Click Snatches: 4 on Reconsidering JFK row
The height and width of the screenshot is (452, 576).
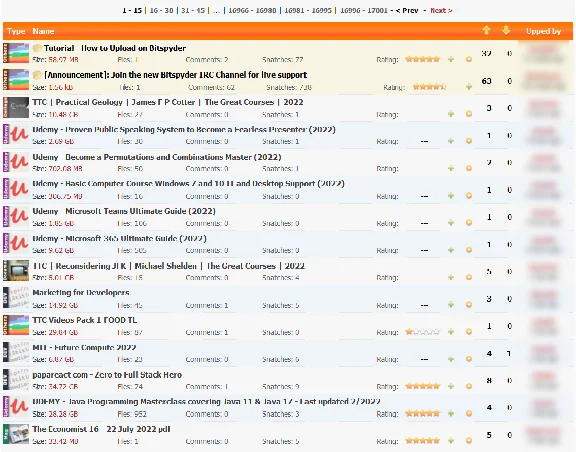pos(281,278)
